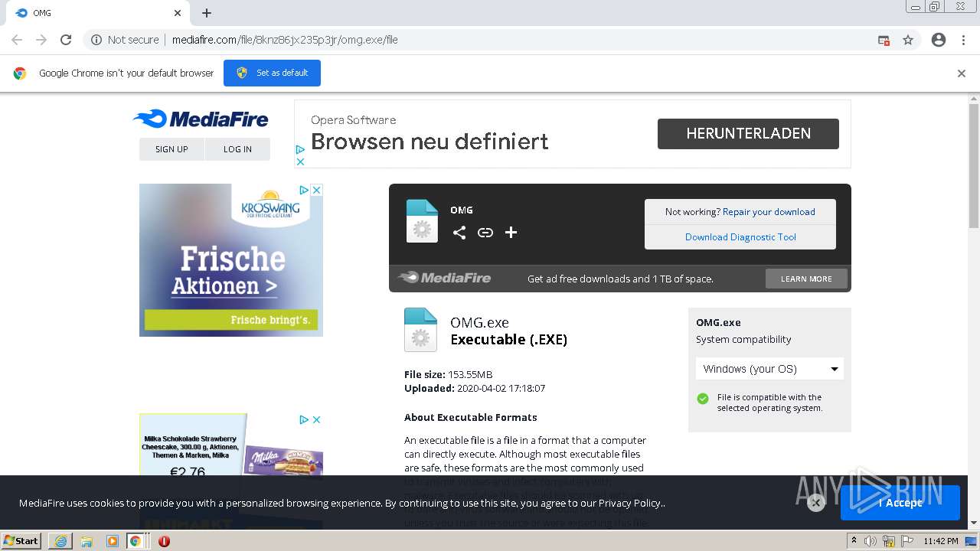Click the taskbar clock 11:42 PM

click(941, 541)
